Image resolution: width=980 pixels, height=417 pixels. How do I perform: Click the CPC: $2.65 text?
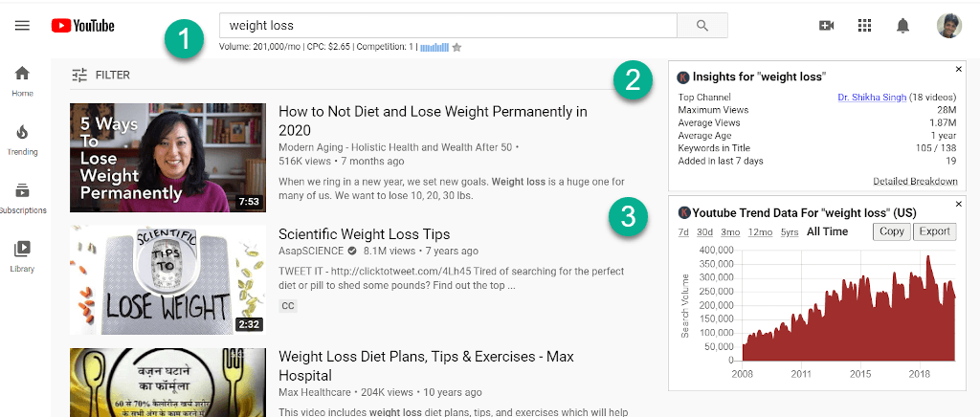pyautogui.click(x=328, y=47)
